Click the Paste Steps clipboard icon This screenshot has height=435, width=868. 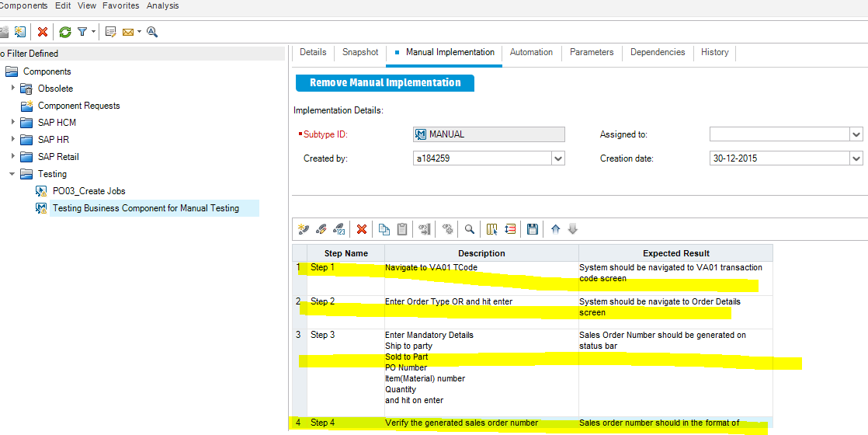[x=402, y=229]
